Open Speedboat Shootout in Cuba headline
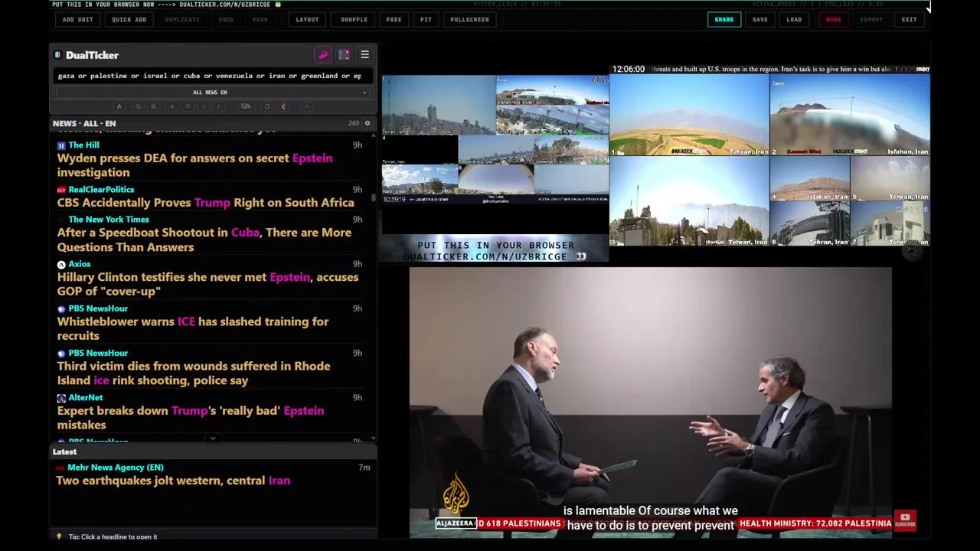The image size is (980, 551). pos(204,240)
